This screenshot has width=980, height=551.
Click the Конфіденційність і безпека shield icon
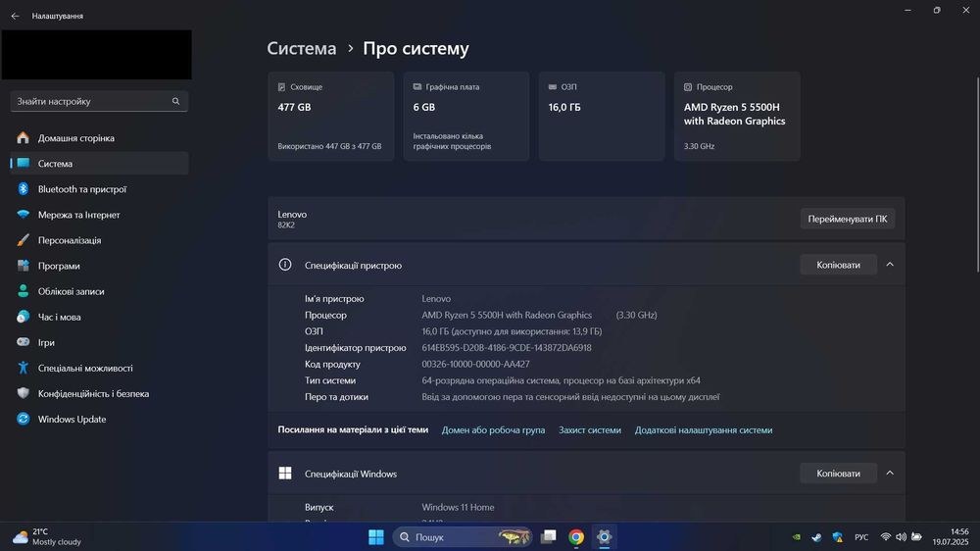pyautogui.click(x=24, y=393)
